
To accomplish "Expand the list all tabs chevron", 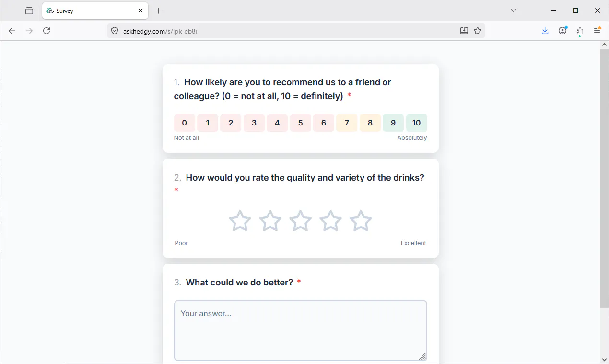I will click(x=514, y=11).
